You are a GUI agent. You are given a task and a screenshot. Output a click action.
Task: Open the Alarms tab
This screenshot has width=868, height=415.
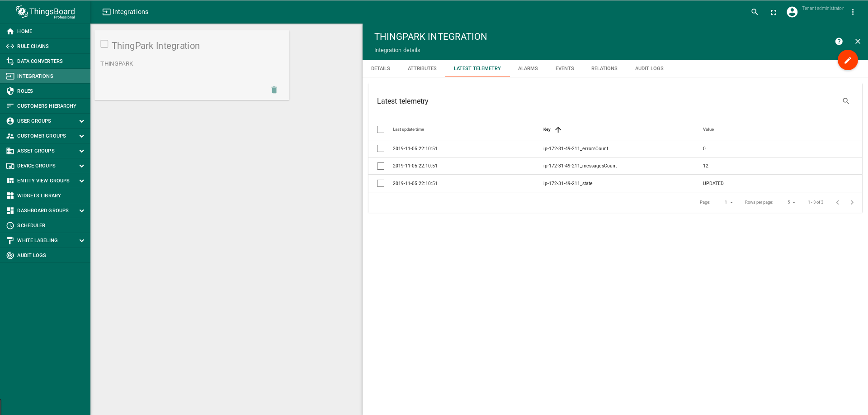point(528,68)
